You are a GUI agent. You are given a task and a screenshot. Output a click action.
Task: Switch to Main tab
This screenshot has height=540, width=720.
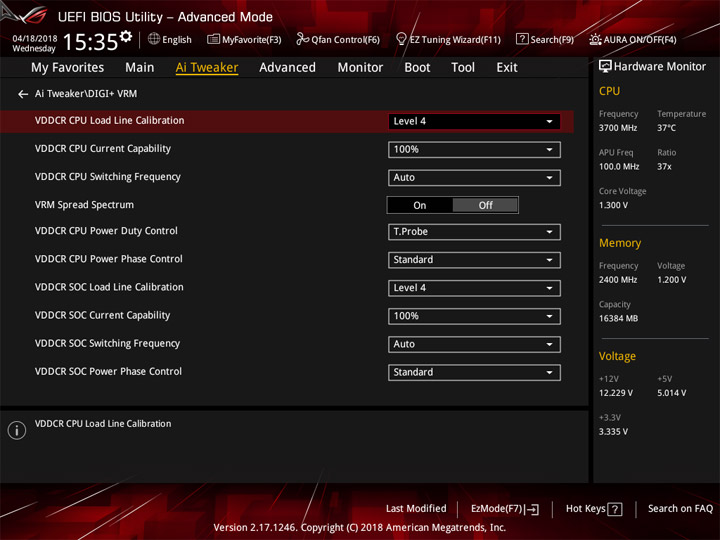[140, 68]
